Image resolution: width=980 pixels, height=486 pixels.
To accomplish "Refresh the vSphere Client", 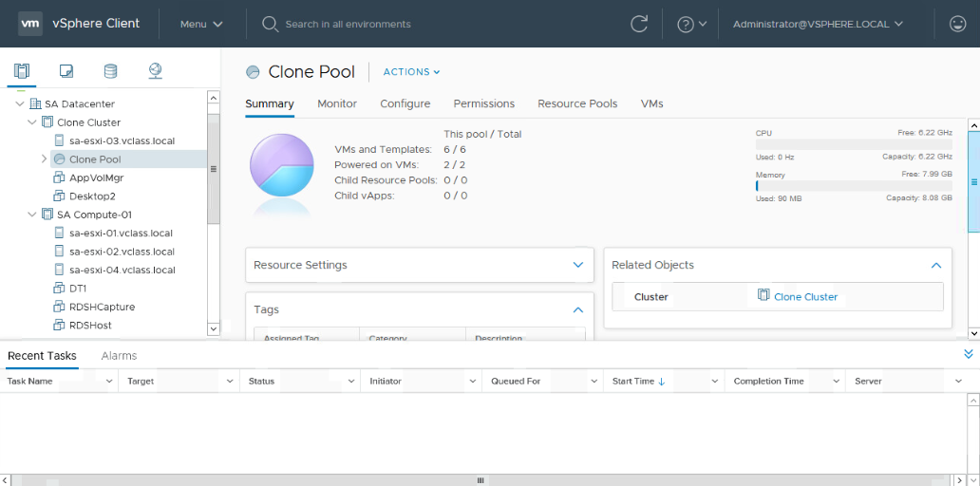I will tap(639, 24).
